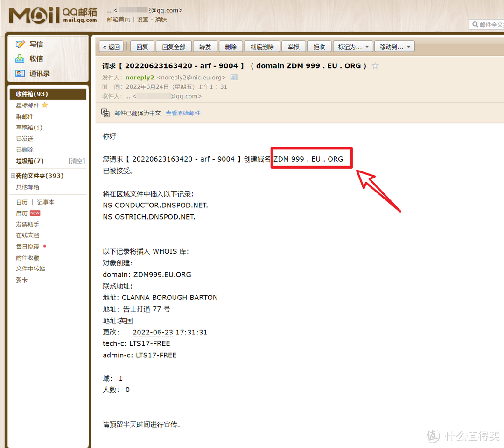Open the 日历 calendar link

click(22, 202)
